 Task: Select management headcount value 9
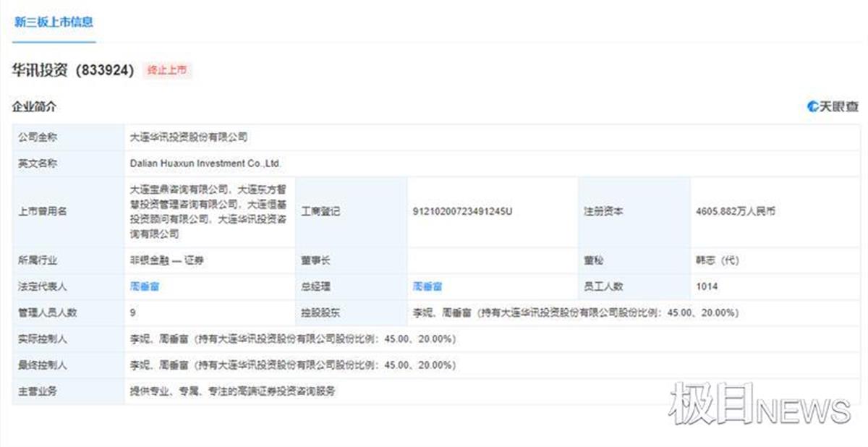pos(133,313)
